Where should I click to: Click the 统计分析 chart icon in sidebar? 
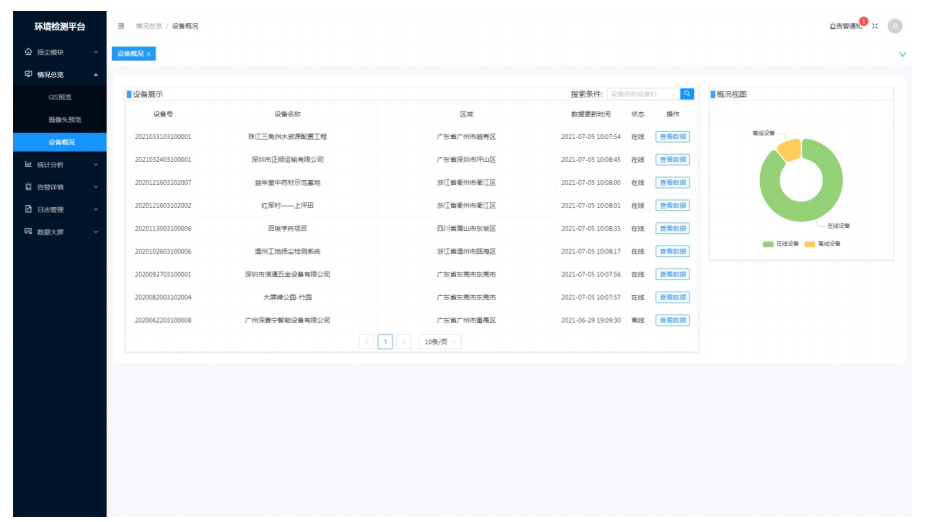pyautogui.click(x=28, y=164)
